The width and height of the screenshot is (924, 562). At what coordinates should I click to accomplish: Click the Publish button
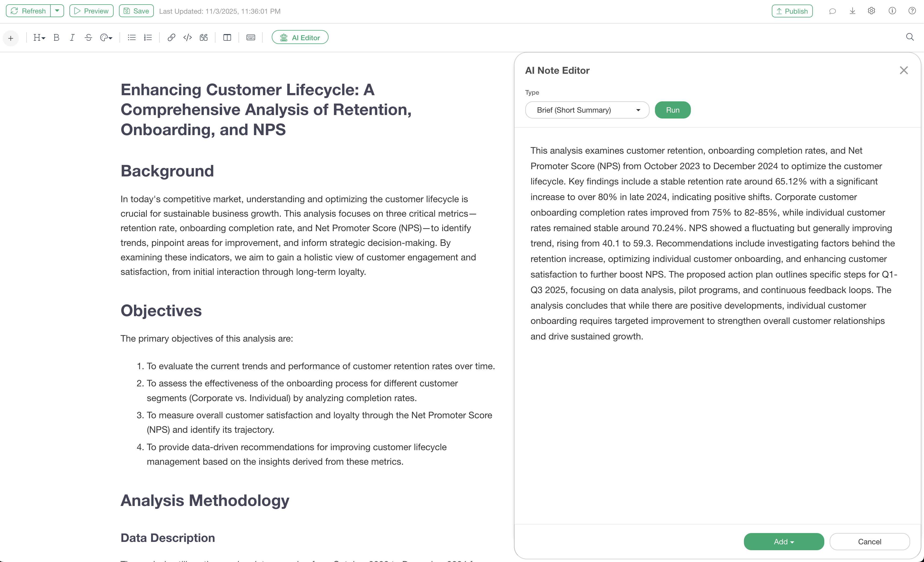pyautogui.click(x=792, y=11)
